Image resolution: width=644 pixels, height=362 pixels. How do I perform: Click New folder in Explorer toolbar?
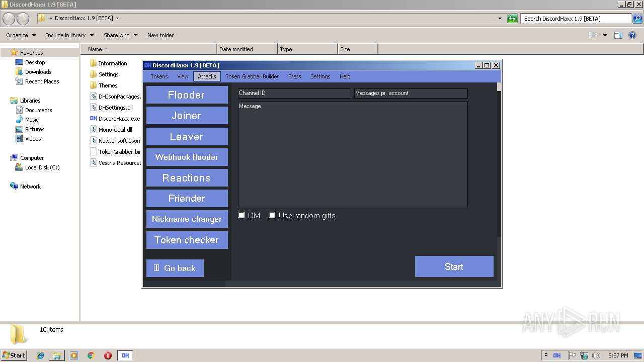click(x=160, y=35)
